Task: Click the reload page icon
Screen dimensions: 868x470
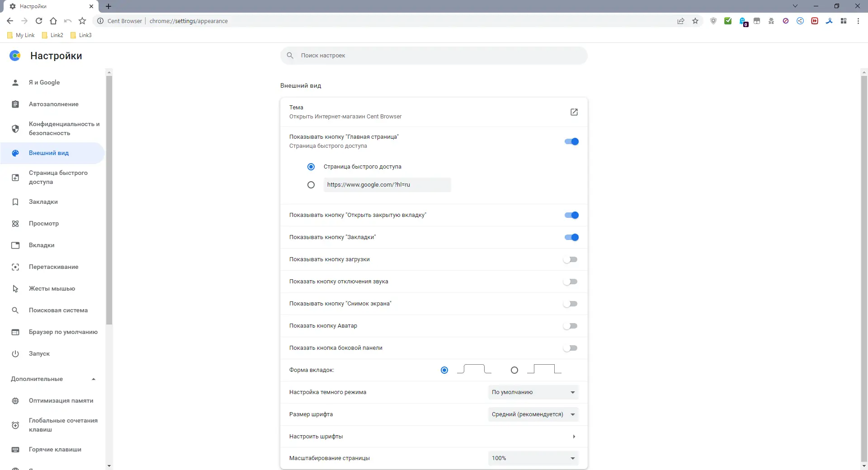Action: click(x=39, y=21)
